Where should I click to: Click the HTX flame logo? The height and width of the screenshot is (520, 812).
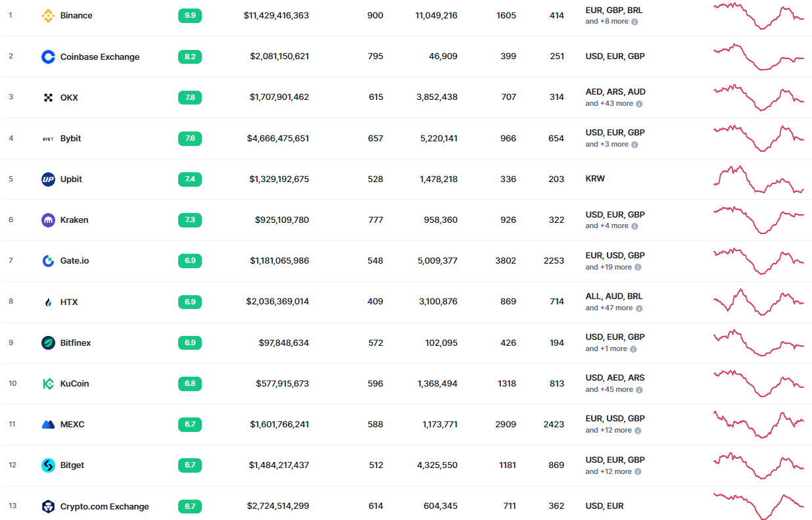point(48,302)
